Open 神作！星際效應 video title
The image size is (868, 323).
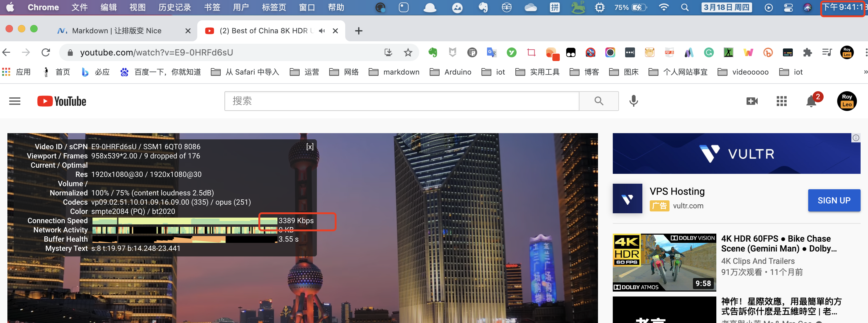tap(781, 306)
